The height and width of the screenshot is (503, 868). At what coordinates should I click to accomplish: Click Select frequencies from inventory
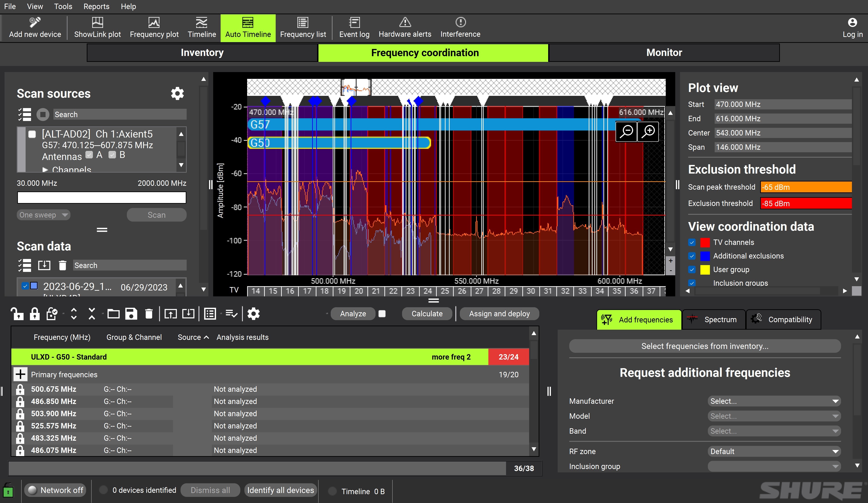point(704,346)
